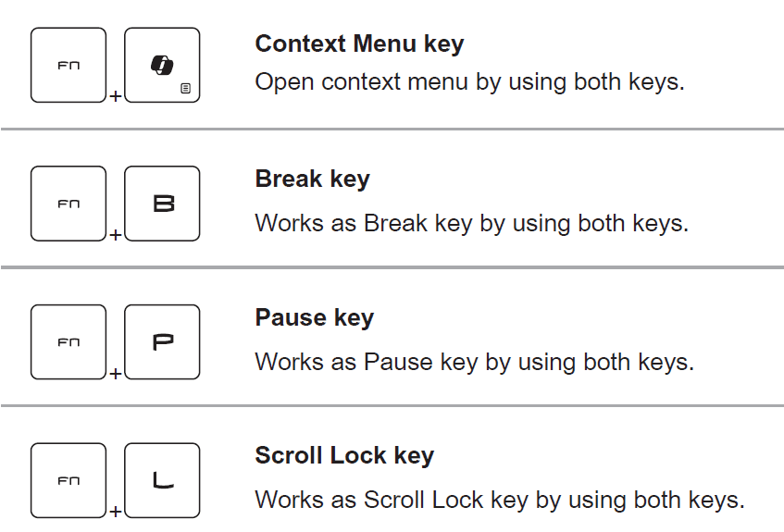Screen dimensions: 784x532
Task: Select the "Break key" heading
Action: (312, 179)
